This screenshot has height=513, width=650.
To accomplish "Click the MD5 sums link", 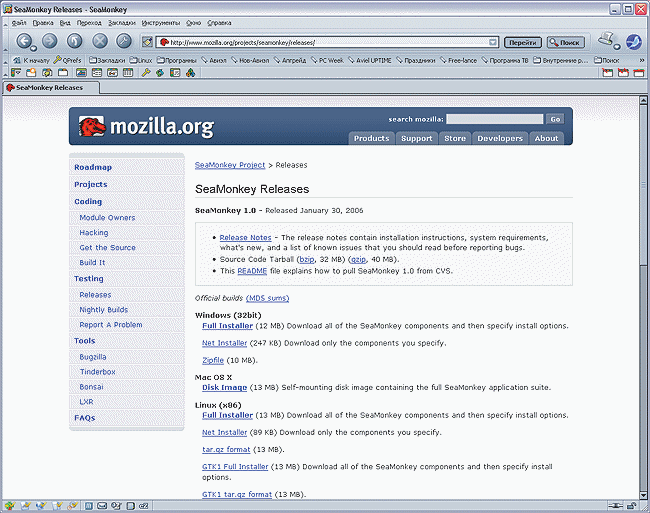I will (x=267, y=298).
